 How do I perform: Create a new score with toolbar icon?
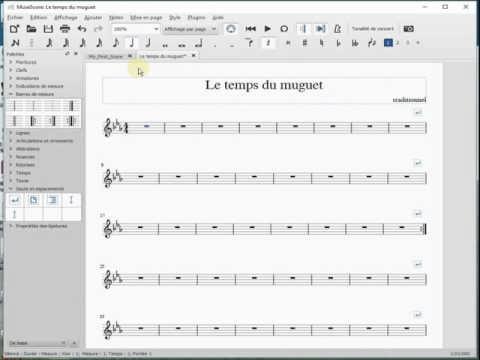(x=14, y=29)
